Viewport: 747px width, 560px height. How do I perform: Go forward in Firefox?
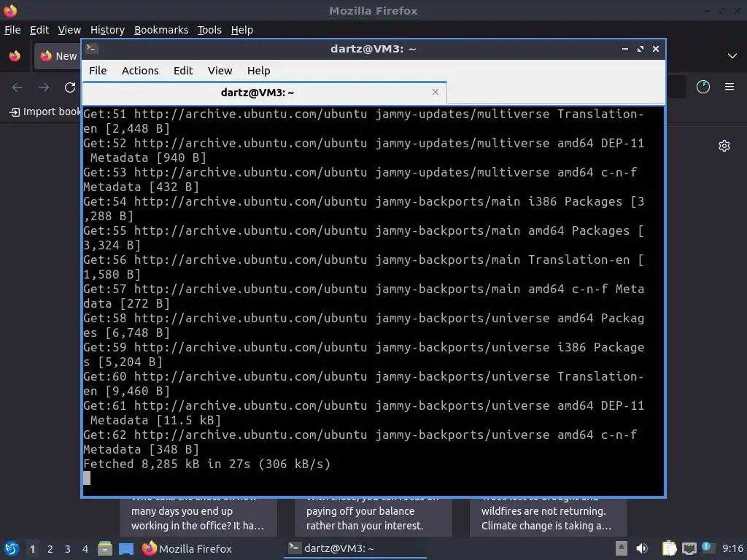(x=44, y=87)
